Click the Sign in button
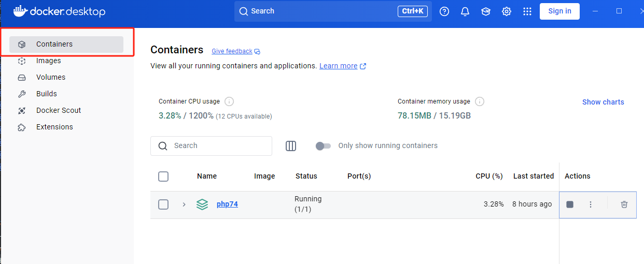Image resolution: width=644 pixels, height=264 pixels. click(x=559, y=11)
